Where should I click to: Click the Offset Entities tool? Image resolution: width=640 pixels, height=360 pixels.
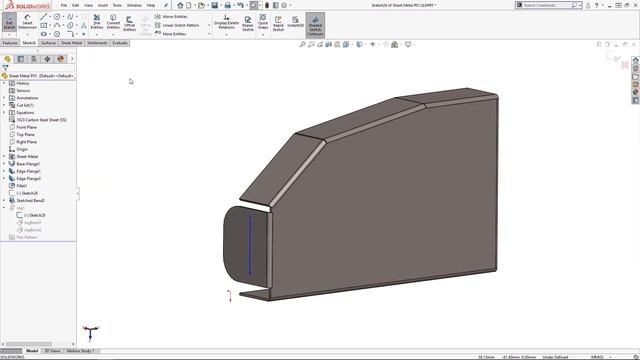(129, 24)
